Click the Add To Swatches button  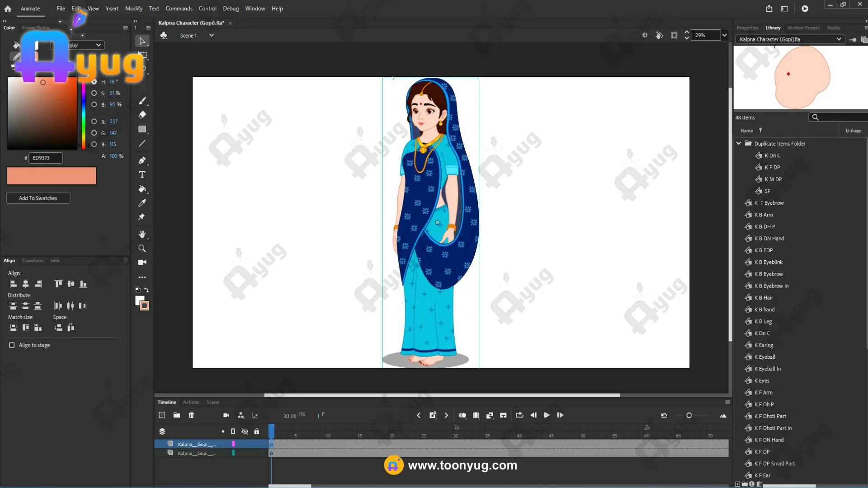point(38,198)
